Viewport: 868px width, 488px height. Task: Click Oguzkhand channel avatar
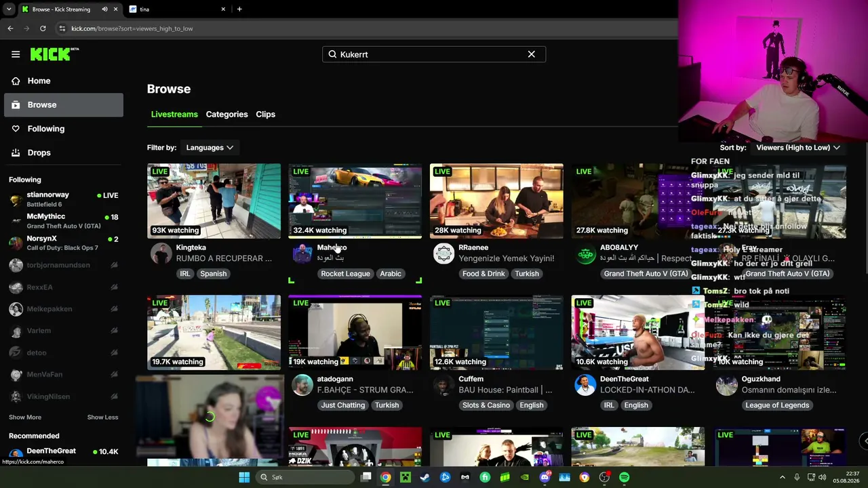point(726,385)
